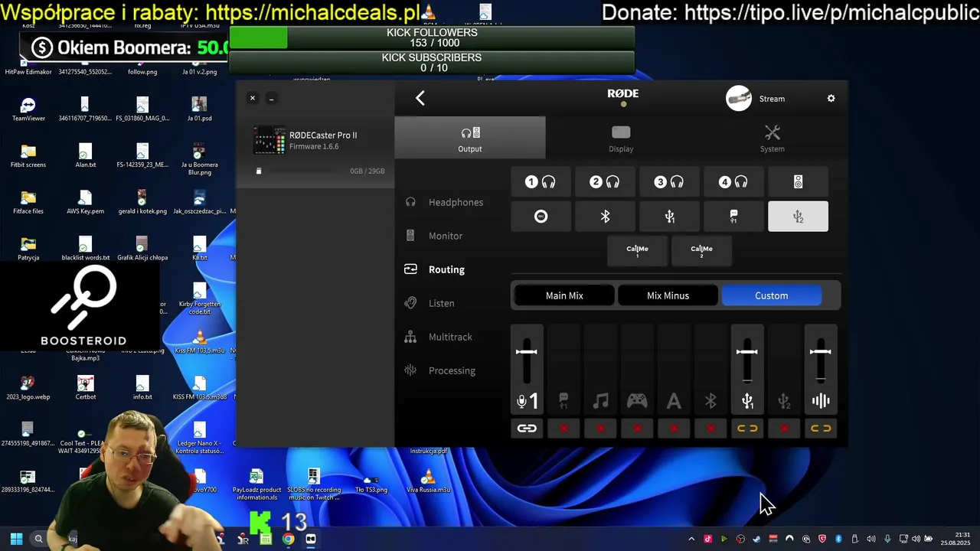The height and width of the screenshot is (551, 980).
Task: Toggle yellow unlink under USB 1 channel
Action: point(747,429)
